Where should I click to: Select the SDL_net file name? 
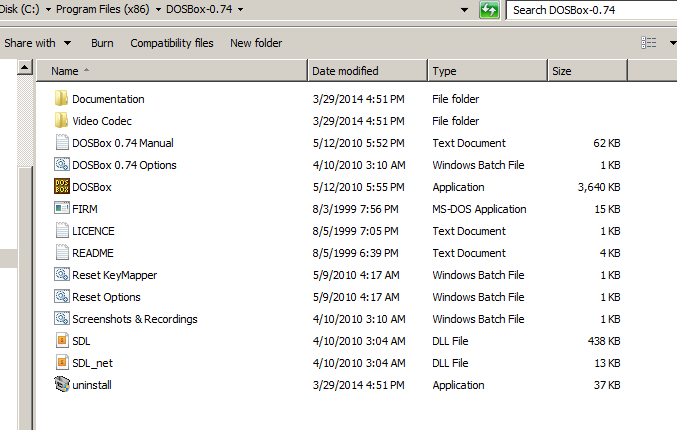point(92,363)
